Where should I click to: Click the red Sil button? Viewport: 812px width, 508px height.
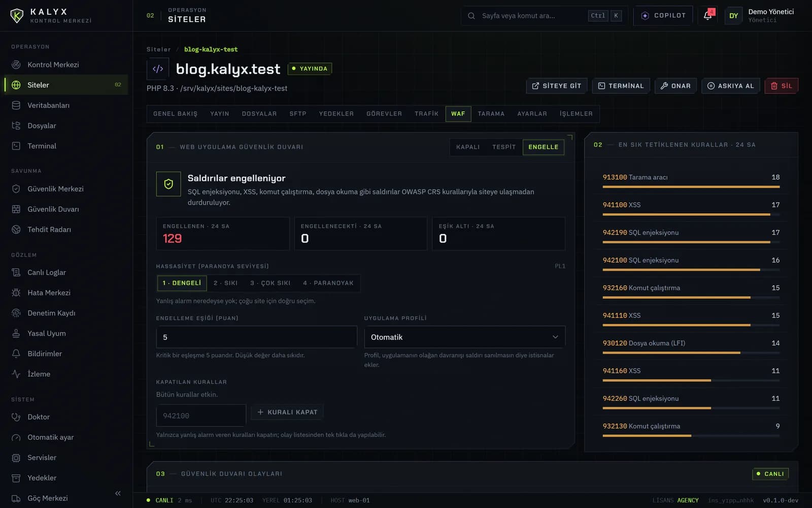782,86
